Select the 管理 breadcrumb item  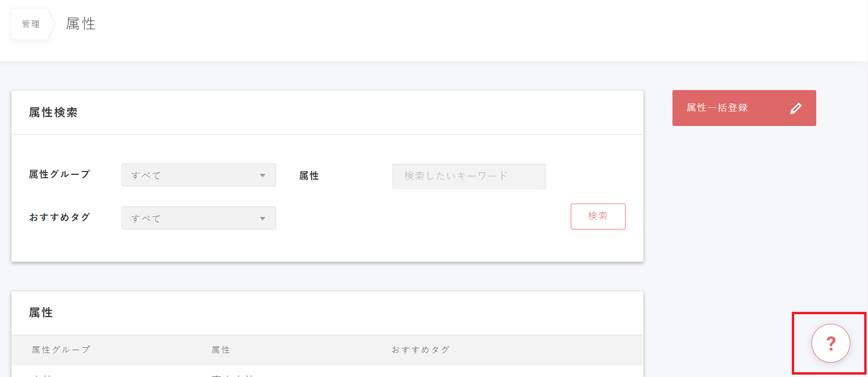(x=30, y=23)
